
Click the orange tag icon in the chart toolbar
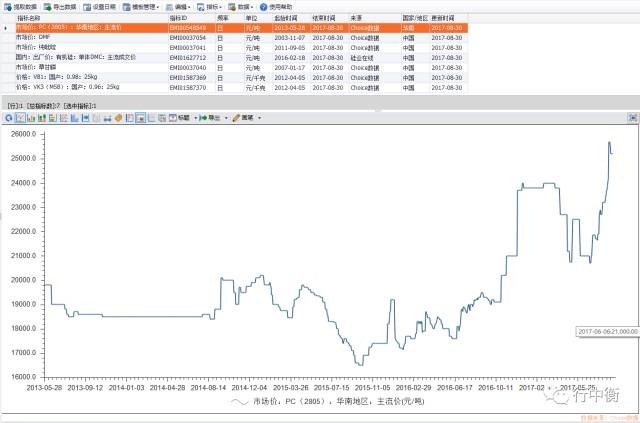tap(118, 118)
